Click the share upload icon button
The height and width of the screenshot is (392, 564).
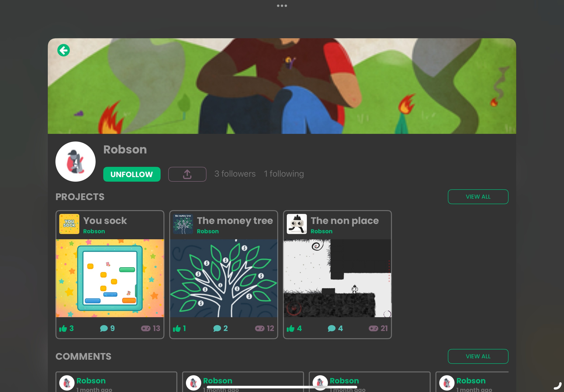point(187,174)
